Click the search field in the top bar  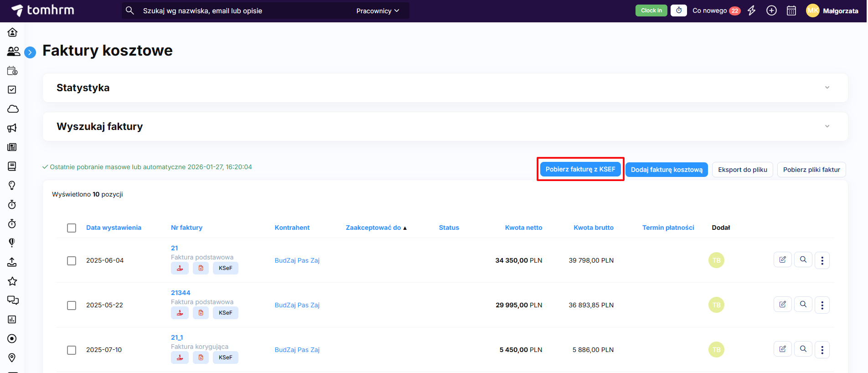[242, 11]
